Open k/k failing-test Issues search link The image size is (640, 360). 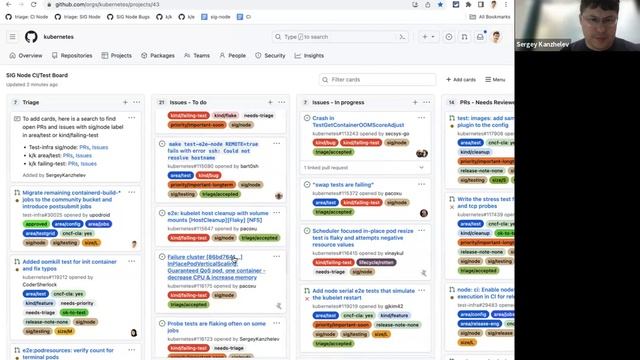(x=89, y=164)
